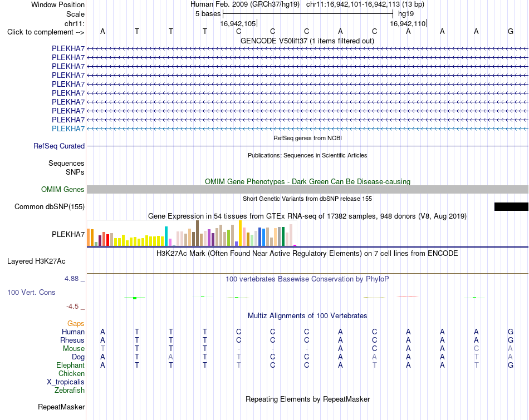Select the Chicken alignment row label
Viewport: 529px width, 420px height.
point(71,373)
